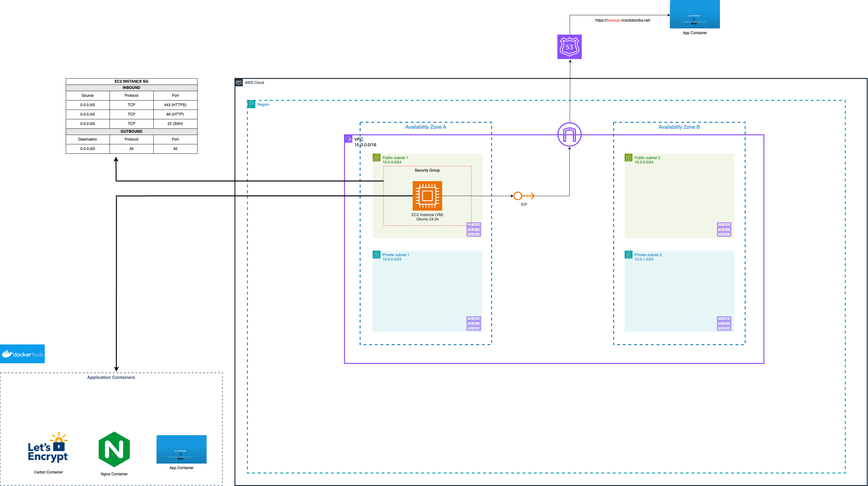
Task: Select the EC2 INSTANCE SG table title
Action: pyautogui.click(x=131, y=81)
